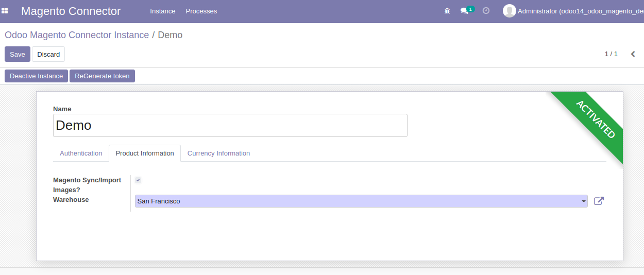Click the Administrator user avatar
Image resolution: width=644 pixels, height=275 pixels.
[x=509, y=11]
